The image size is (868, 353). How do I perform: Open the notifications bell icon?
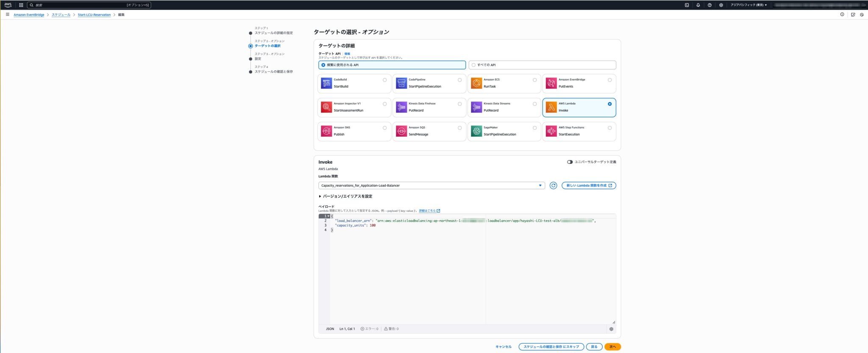698,5
